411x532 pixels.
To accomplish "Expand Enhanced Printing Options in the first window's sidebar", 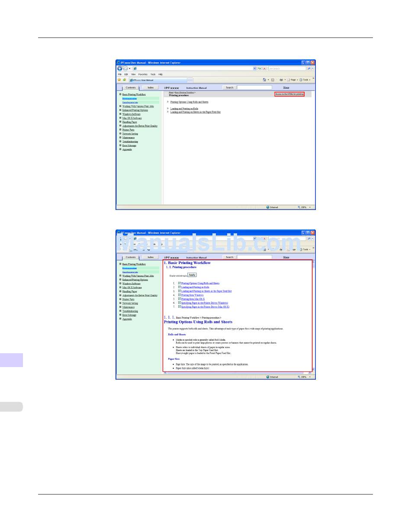I will pos(120,110).
